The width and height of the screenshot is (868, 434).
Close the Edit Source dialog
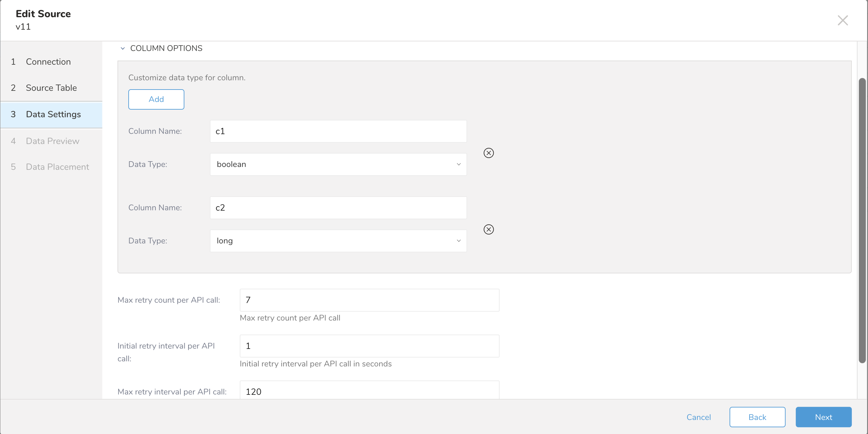843,20
